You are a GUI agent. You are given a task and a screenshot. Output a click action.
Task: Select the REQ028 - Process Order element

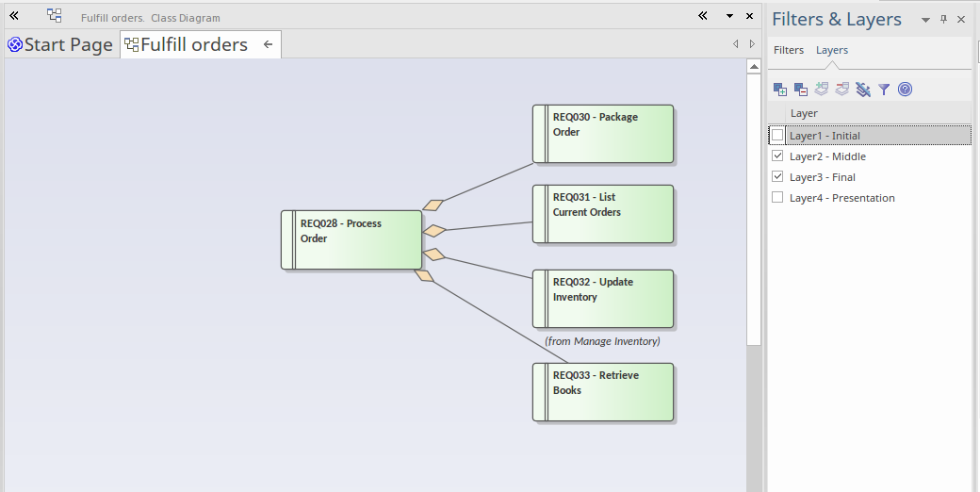[x=351, y=239]
